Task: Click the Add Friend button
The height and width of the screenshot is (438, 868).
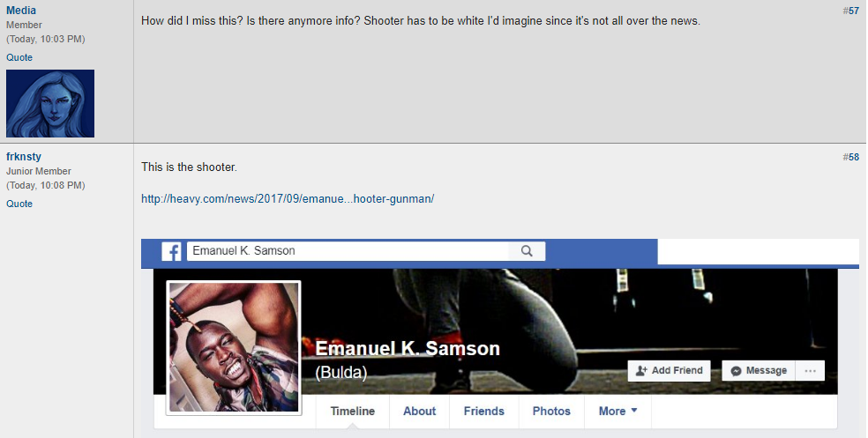Action: (670, 370)
